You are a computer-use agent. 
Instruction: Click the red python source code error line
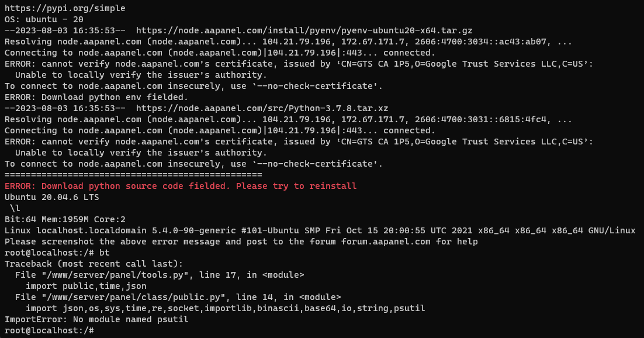[180, 186]
